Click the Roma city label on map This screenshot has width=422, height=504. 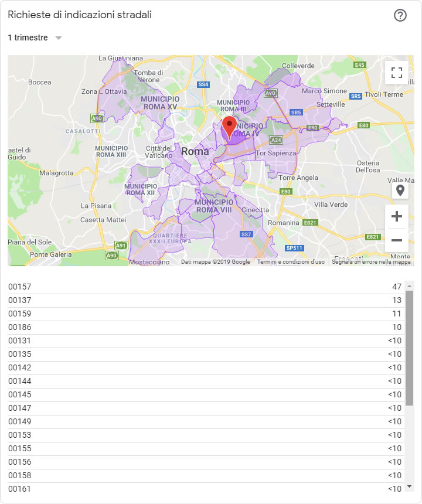pos(195,152)
